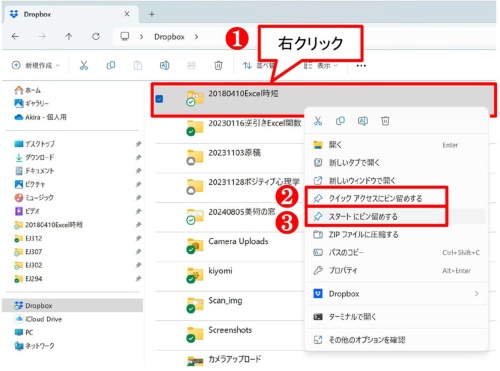Click the PC monitor icon in address bar

125,36
